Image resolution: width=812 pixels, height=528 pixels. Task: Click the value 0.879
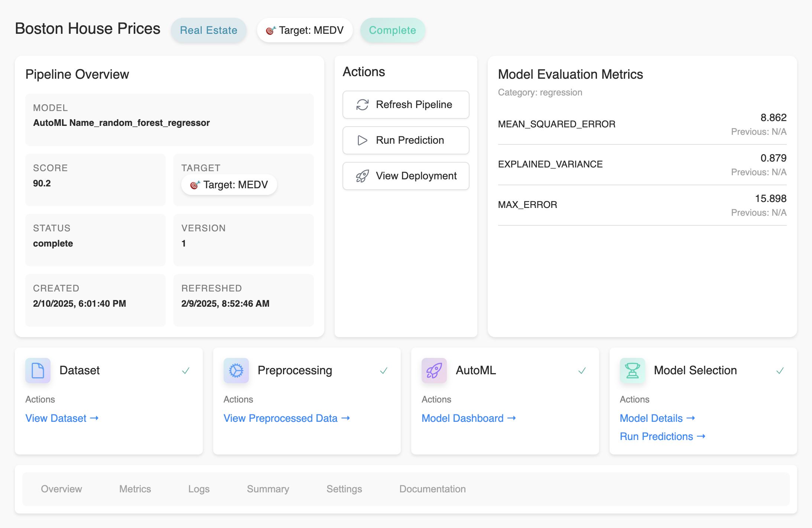click(773, 158)
